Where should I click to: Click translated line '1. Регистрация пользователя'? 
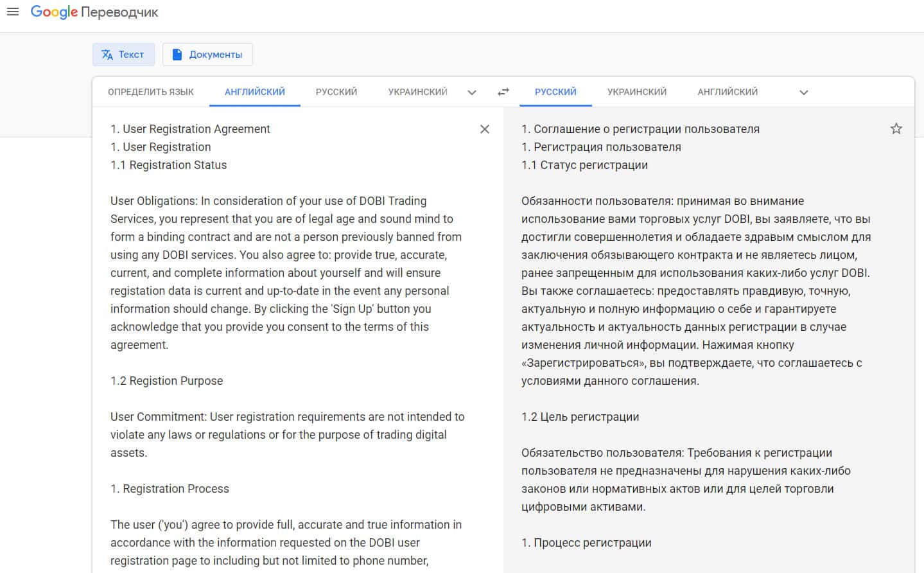pos(601,147)
